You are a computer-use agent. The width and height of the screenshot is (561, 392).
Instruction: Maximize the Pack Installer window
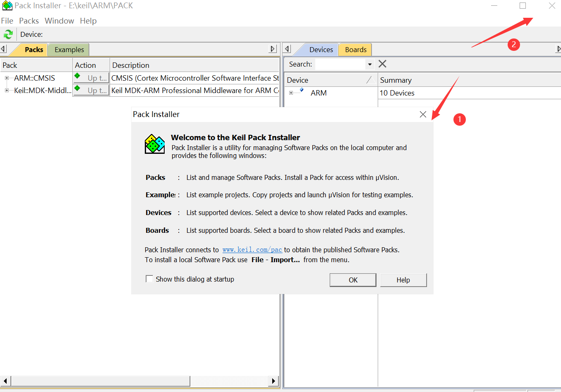click(x=523, y=5)
